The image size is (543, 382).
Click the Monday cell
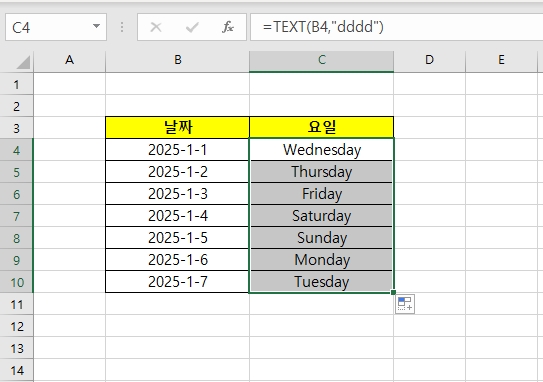(x=321, y=260)
